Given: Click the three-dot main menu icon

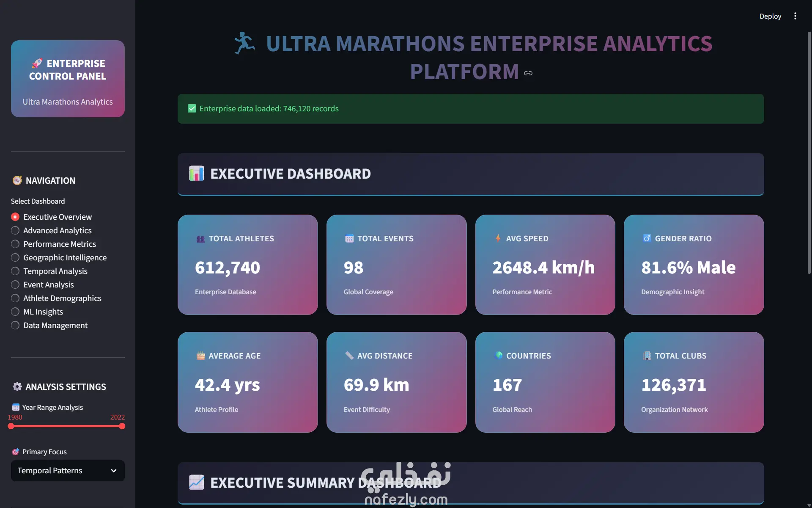Looking at the screenshot, I should (x=795, y=16).
